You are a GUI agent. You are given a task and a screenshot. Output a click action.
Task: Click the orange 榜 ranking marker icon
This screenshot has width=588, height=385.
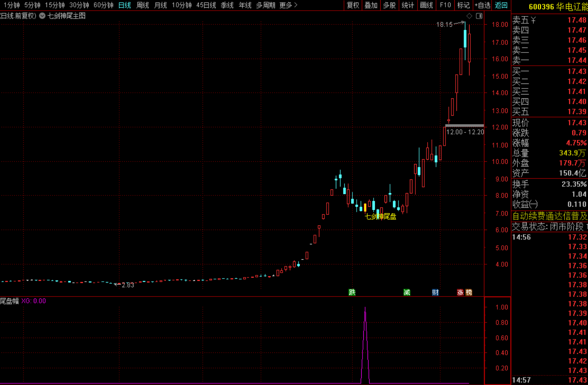point(469,292)
